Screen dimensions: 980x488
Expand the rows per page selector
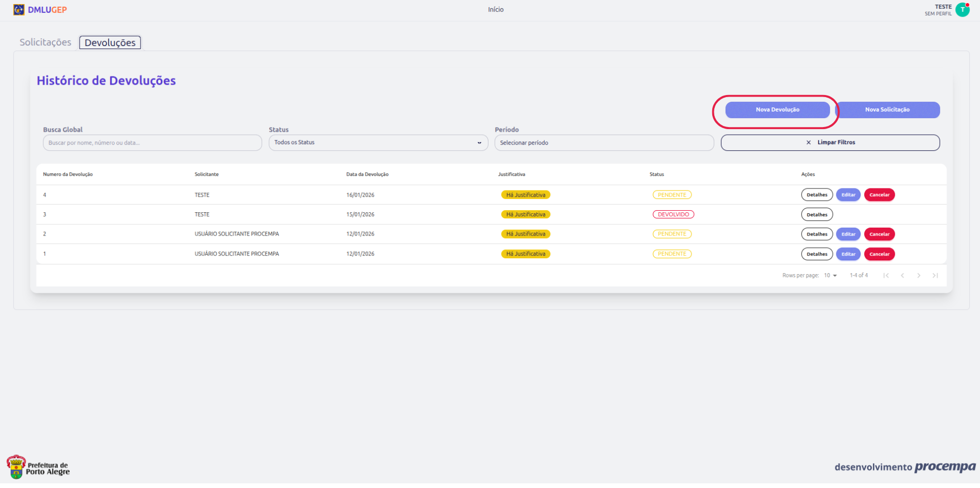830,276
